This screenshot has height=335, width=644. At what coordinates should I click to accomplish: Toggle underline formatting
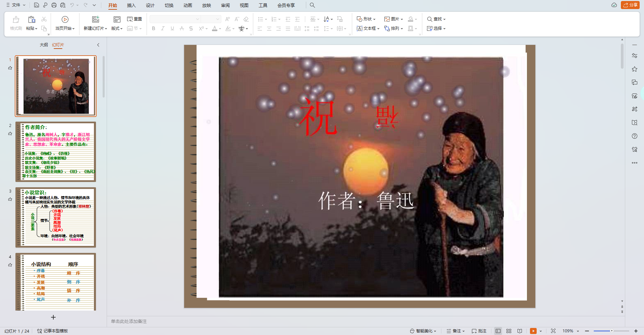click(x=172, y=28)
